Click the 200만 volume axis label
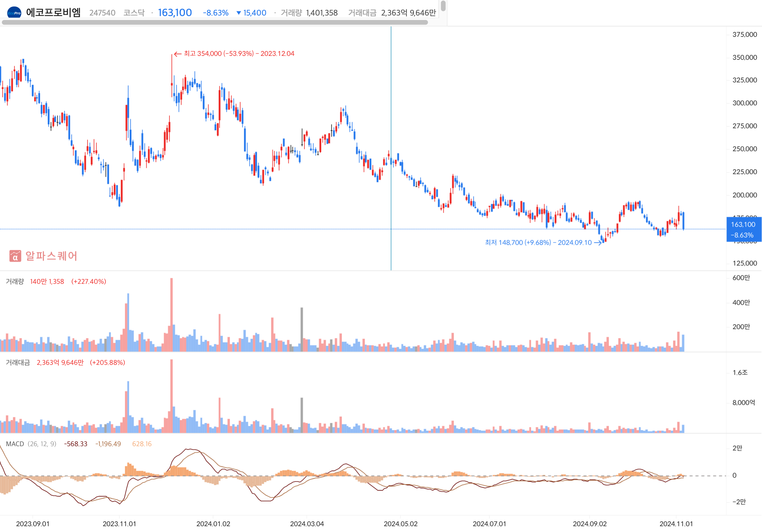 coord(741,327)
